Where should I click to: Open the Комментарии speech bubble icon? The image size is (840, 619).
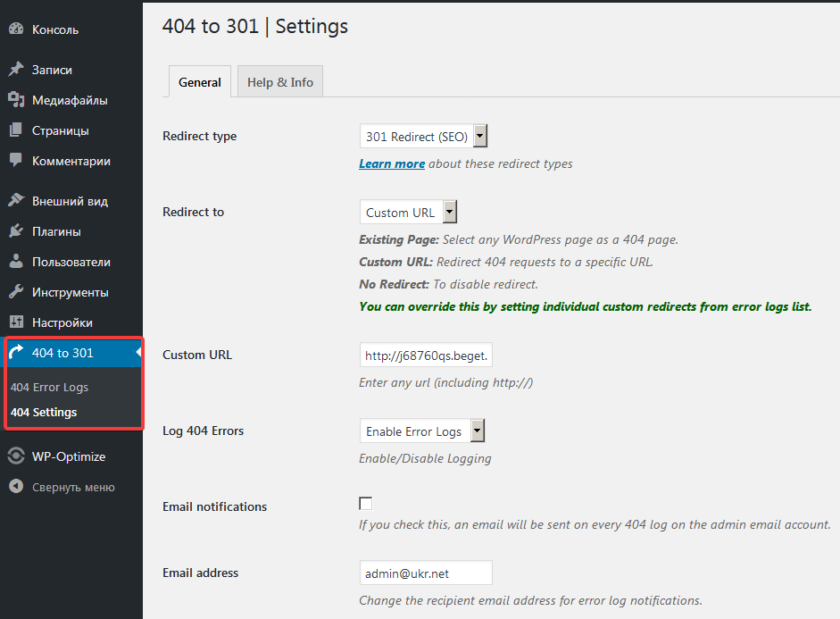pos(16,160)
